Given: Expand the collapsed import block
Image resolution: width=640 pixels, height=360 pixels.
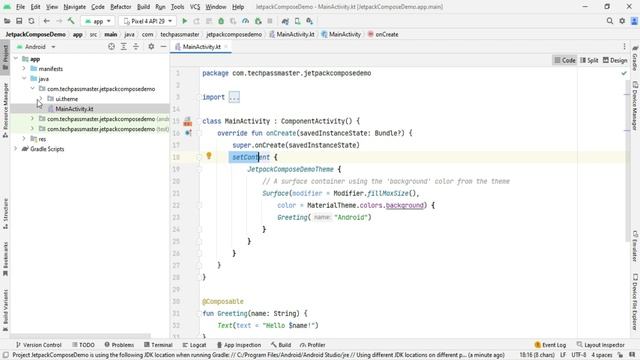Looking at the screenshot, I should [234, 97].
